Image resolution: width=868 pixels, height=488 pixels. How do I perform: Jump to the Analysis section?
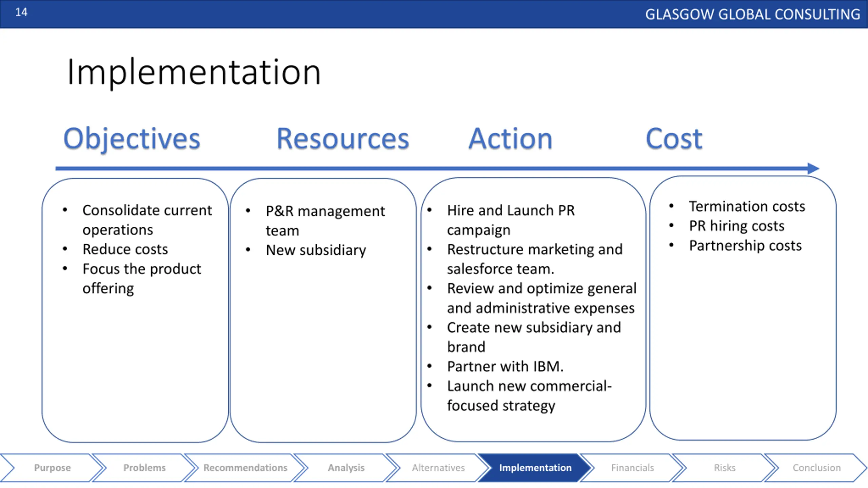346,468
